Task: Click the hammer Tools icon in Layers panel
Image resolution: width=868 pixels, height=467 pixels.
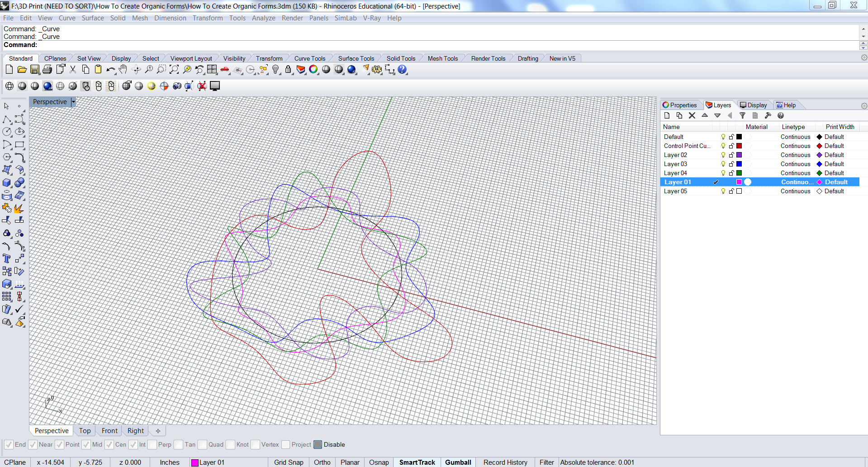Action: click(768, 116)
